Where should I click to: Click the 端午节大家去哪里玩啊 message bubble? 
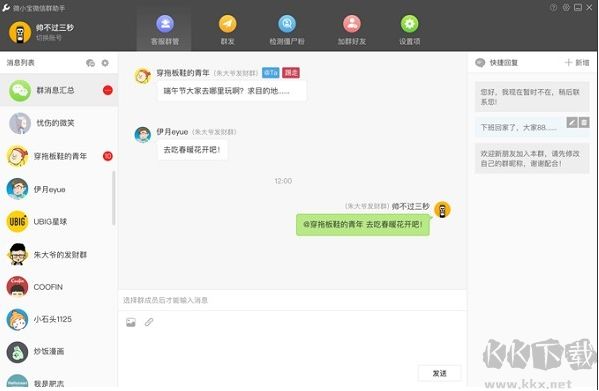pos(232,91)
